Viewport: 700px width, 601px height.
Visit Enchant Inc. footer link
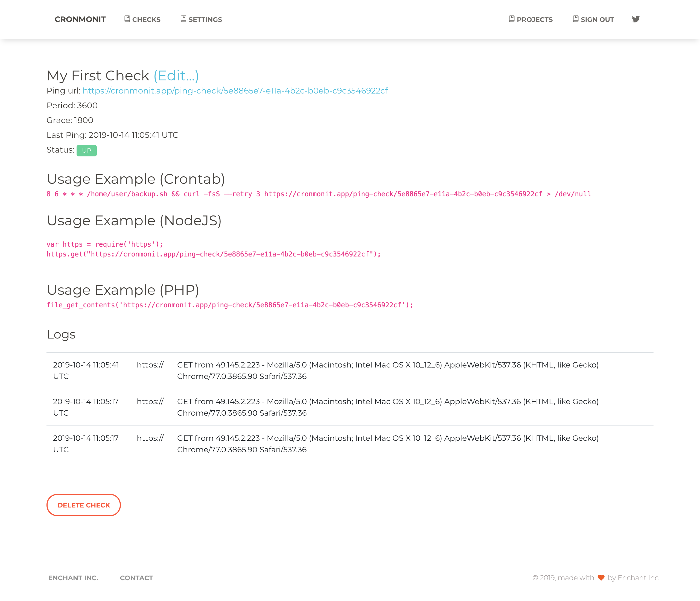tap(73, 578)
